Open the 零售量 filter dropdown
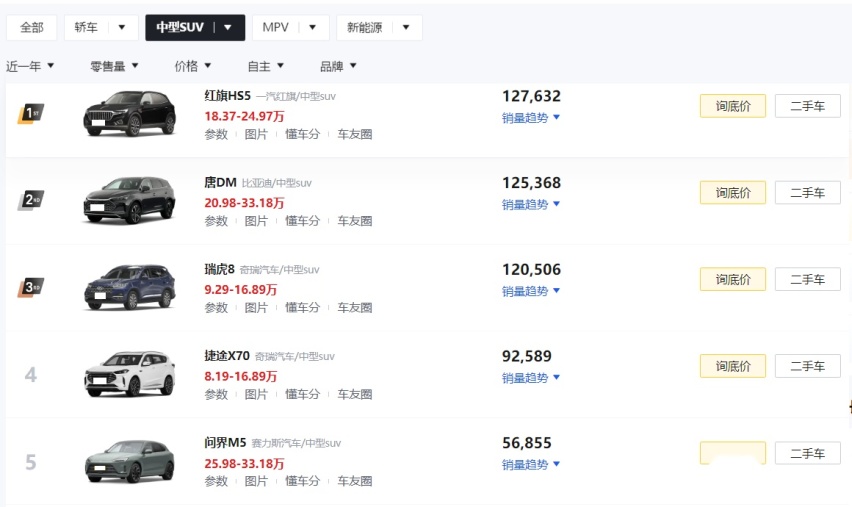Viewport: 852px width, 507px height. tap(114, 66)
